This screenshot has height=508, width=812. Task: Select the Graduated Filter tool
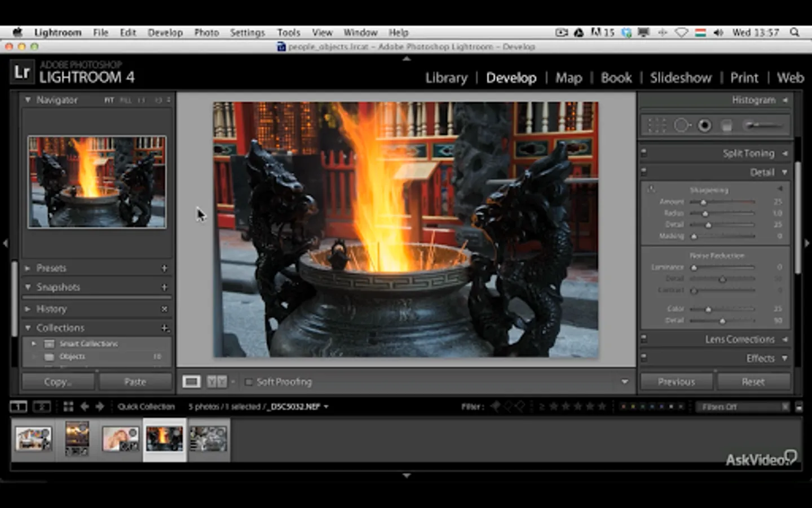(x=727, y=125)
